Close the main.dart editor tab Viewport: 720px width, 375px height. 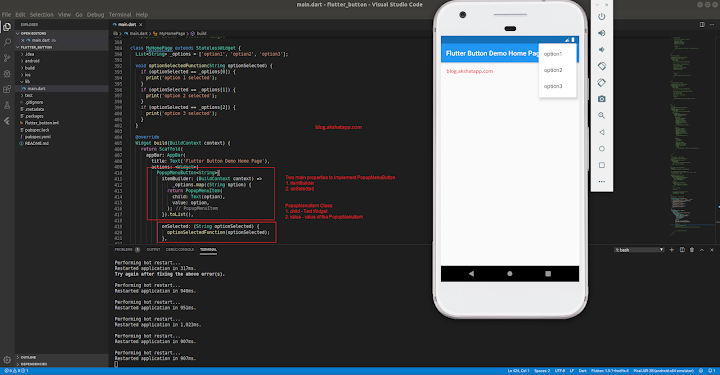coord(141,24)
